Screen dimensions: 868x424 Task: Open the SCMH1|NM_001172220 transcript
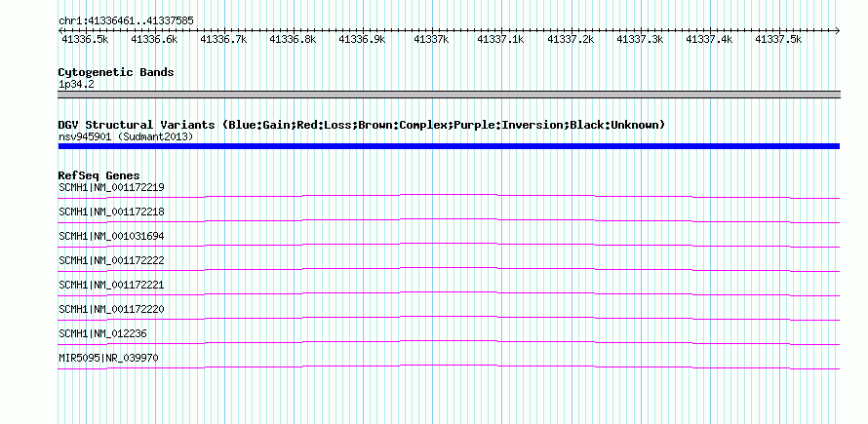click(x=111, y=309)
